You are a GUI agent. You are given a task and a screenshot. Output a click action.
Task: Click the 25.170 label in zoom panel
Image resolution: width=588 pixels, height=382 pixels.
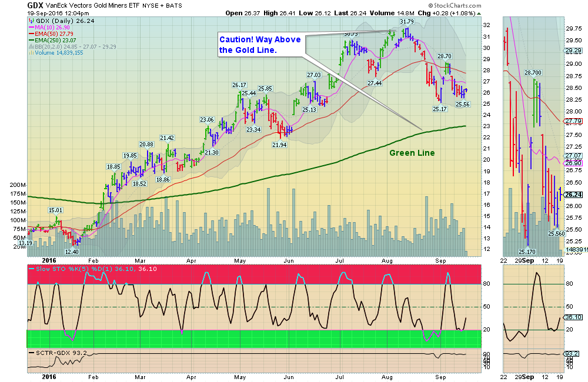pyautogui.click(x=527, y=252)
